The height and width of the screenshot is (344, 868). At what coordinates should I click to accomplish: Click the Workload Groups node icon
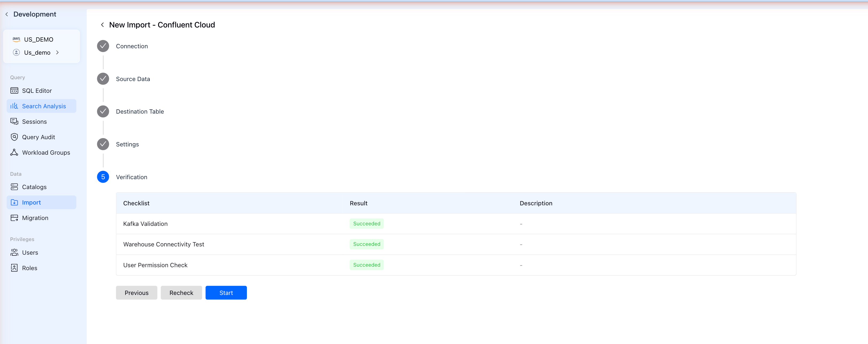14,153
